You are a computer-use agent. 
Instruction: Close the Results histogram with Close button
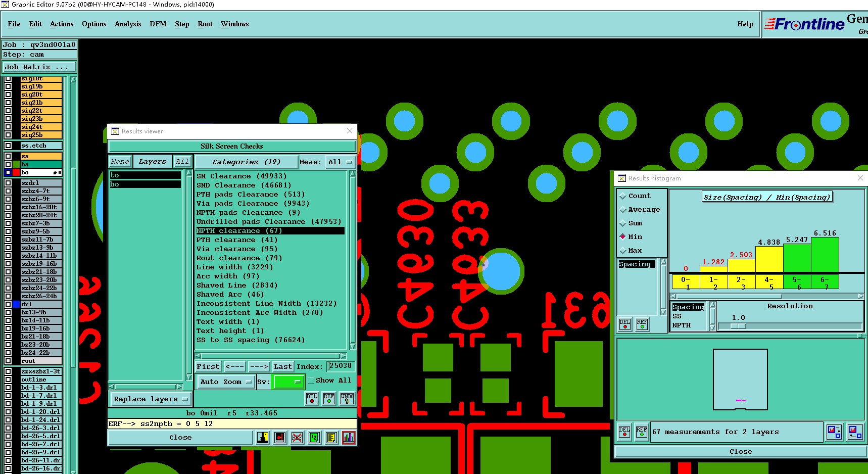pyautogui.click(x=741, y=452)
